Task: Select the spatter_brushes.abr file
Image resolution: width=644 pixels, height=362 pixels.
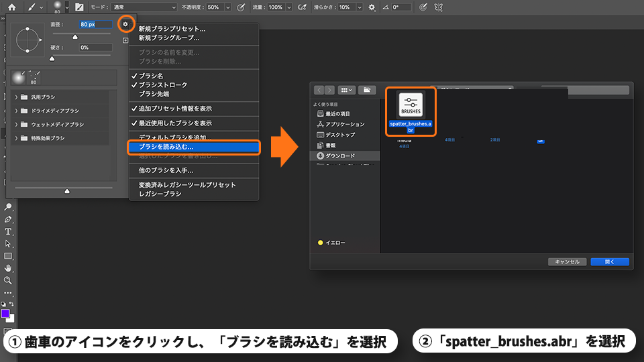Action: [411, 112]
